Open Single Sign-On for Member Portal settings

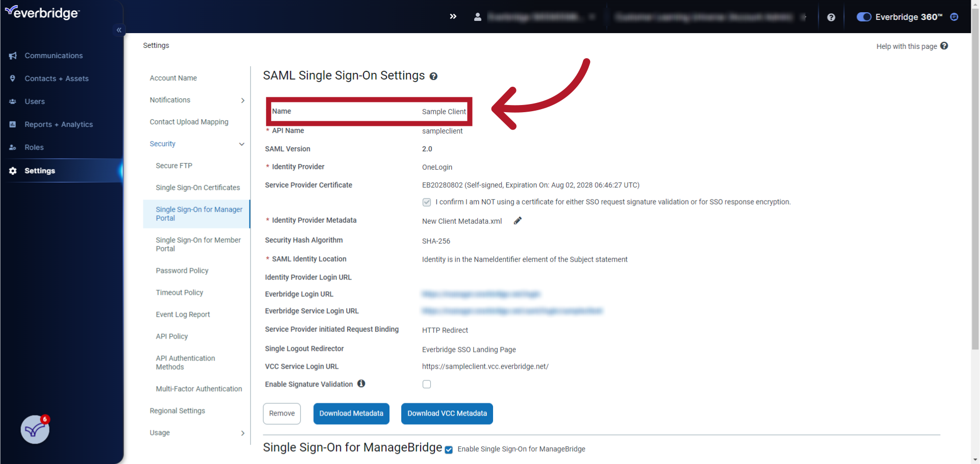tap(198, 244)
